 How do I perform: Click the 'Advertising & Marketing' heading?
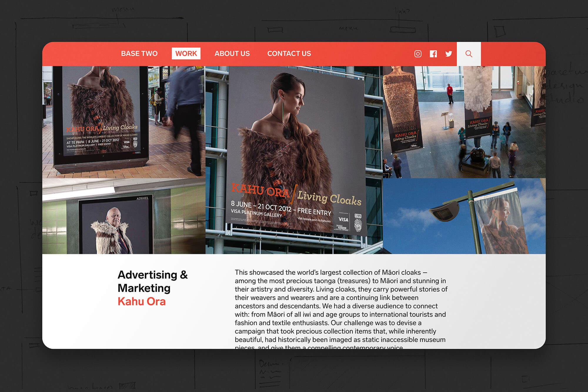click(153, 281)
